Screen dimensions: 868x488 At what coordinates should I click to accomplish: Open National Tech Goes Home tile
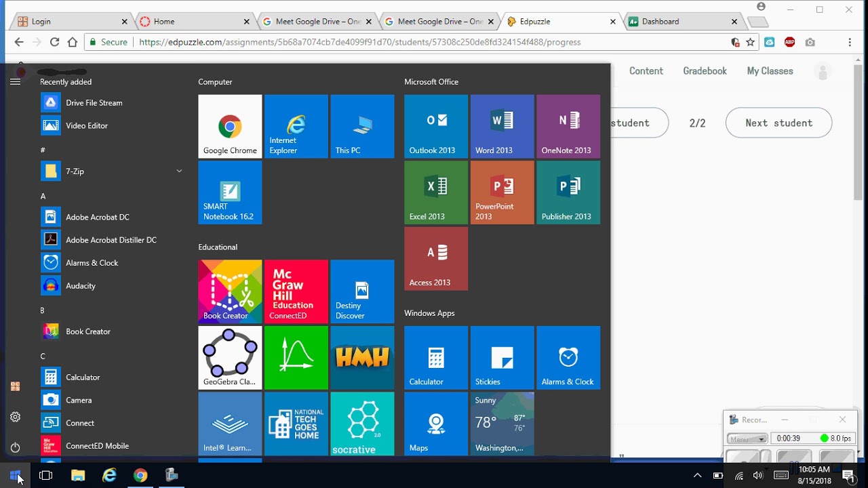296,424
